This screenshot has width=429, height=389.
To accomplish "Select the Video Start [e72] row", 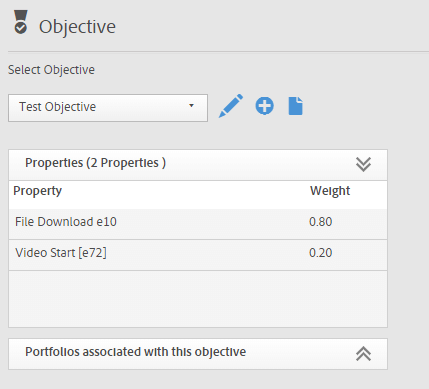I will pyautogui.click(x=198, y=255).
